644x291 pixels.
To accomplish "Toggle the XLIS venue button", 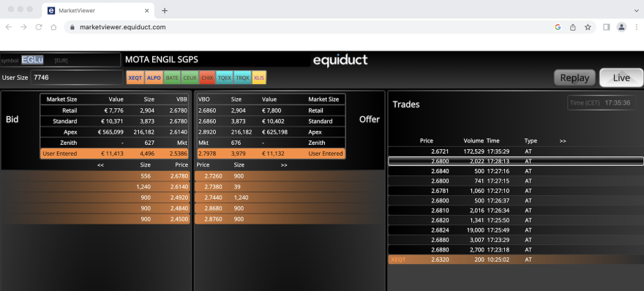I will point(259,78).
